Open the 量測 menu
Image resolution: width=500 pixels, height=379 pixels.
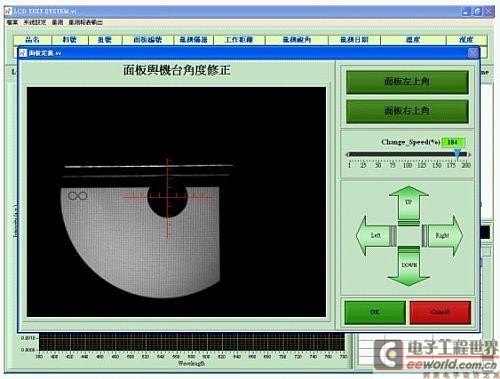[x=57, y=22]
